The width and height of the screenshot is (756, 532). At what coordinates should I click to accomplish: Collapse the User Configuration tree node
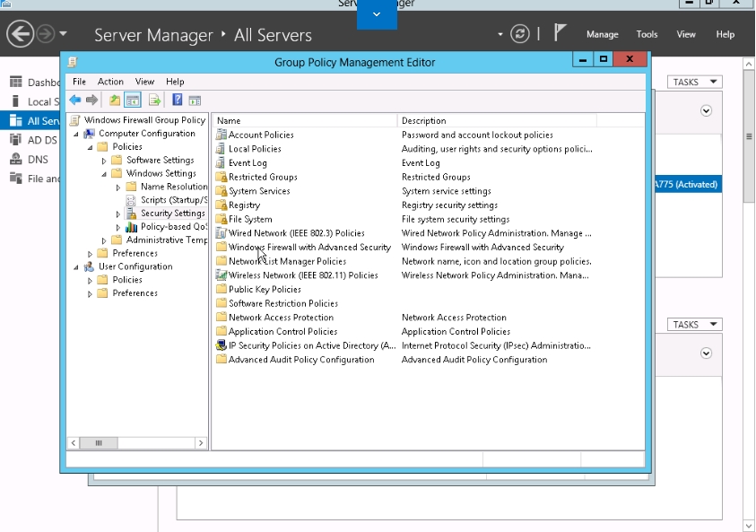coord(76,267)
